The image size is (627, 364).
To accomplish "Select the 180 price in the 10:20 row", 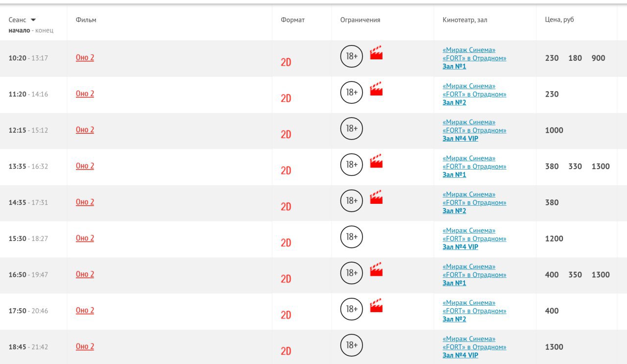I will tap(575, 58).
